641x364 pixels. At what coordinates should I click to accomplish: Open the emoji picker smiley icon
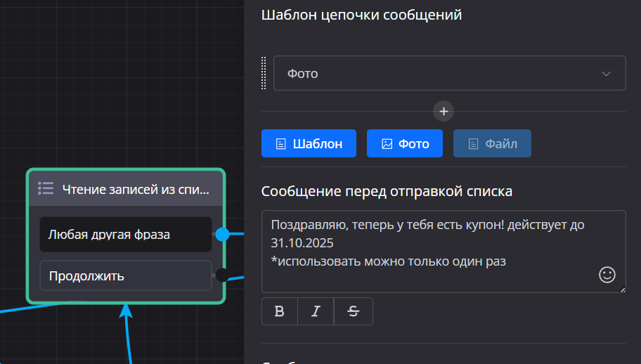click(607, 275)
